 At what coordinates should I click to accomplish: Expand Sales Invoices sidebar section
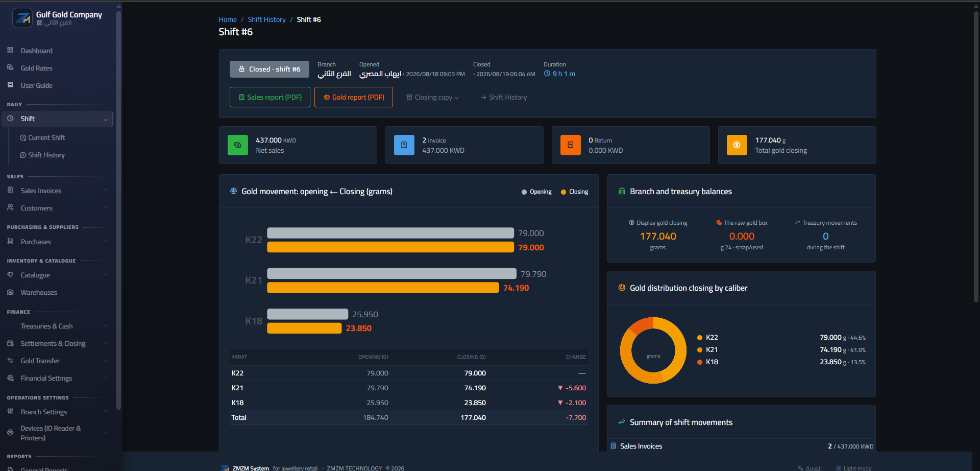point(58,191)
